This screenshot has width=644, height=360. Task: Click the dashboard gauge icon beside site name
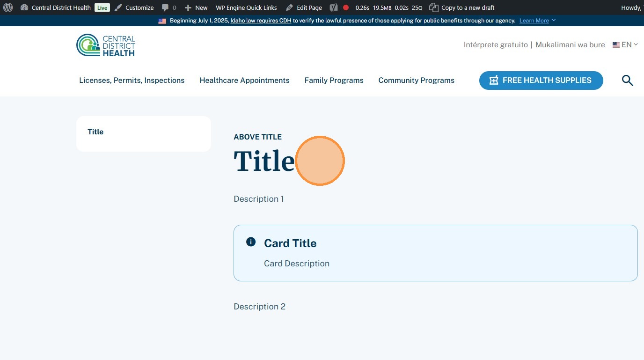pyautogui.click(x=24, y=7)
